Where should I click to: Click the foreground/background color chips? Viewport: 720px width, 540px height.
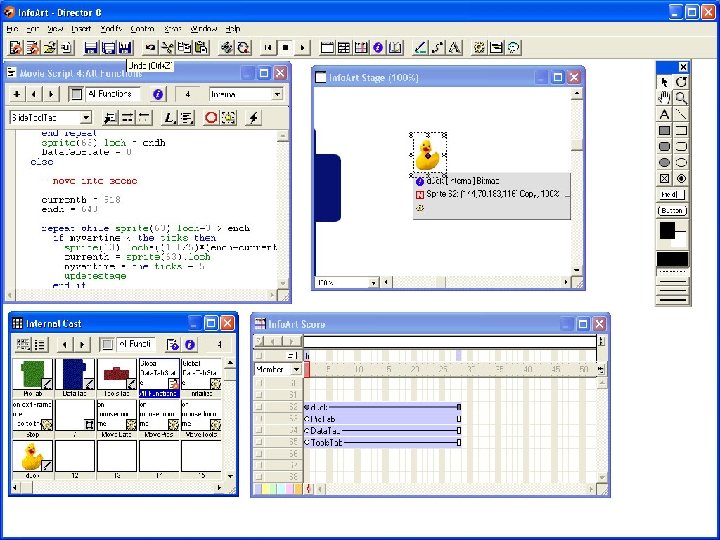click(673, 235)
